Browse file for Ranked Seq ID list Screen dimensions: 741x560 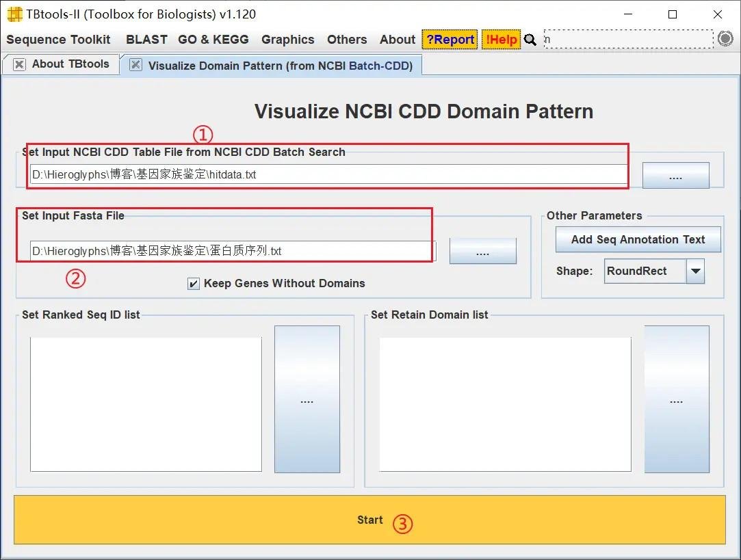307,399
